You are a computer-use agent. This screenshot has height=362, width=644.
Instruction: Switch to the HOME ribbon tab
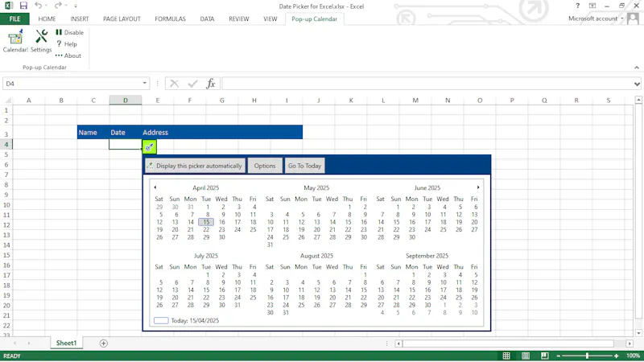[47, 19]
